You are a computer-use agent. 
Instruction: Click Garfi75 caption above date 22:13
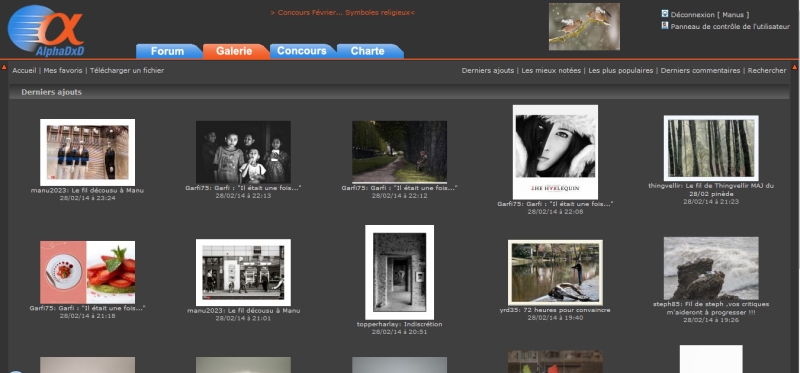[x=243, y=188]
